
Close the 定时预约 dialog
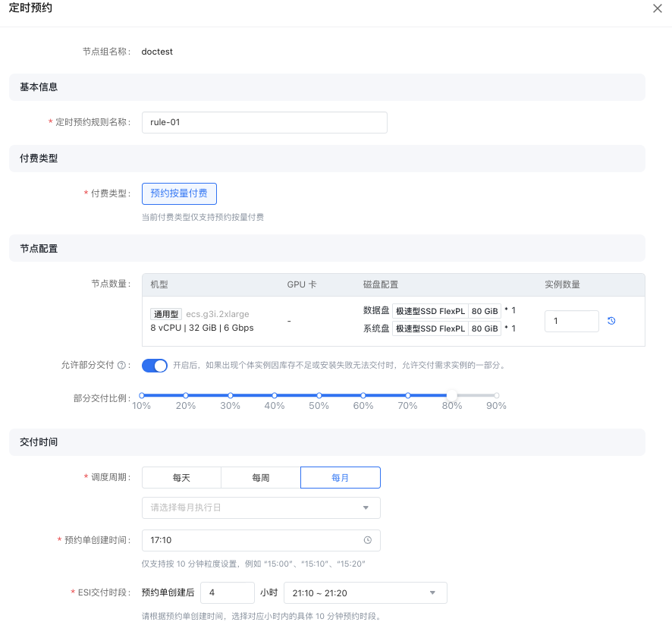point(657,8)
